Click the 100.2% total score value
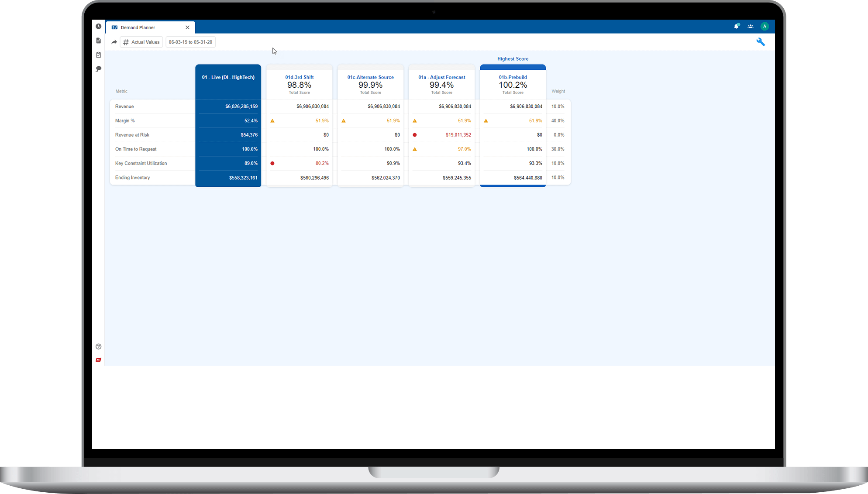 pos(513,85)
